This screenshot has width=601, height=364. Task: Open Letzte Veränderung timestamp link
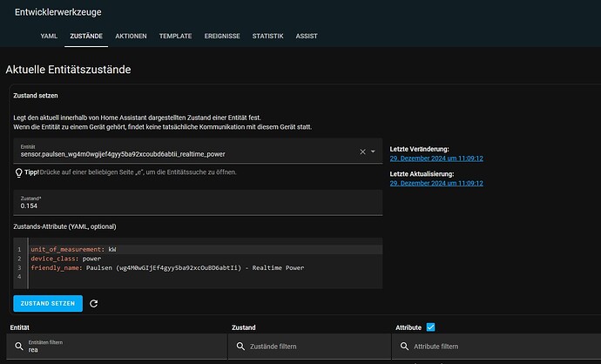point(436,158)
